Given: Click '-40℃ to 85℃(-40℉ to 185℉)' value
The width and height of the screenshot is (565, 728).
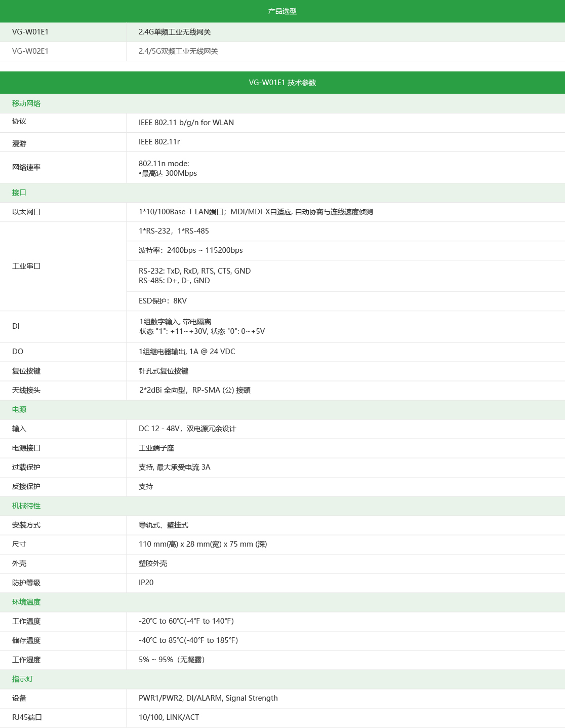Looking at the screenshot, I should pos(188,640).
